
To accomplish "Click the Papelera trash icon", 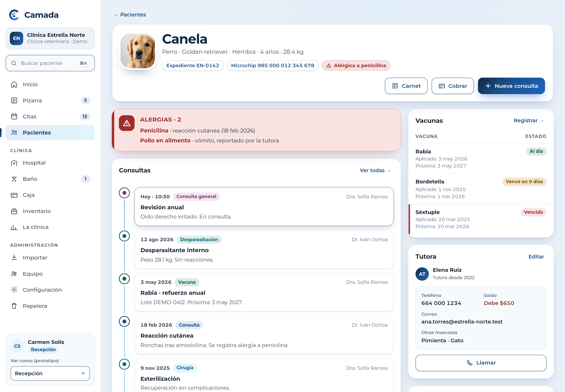I will [14, 306].
